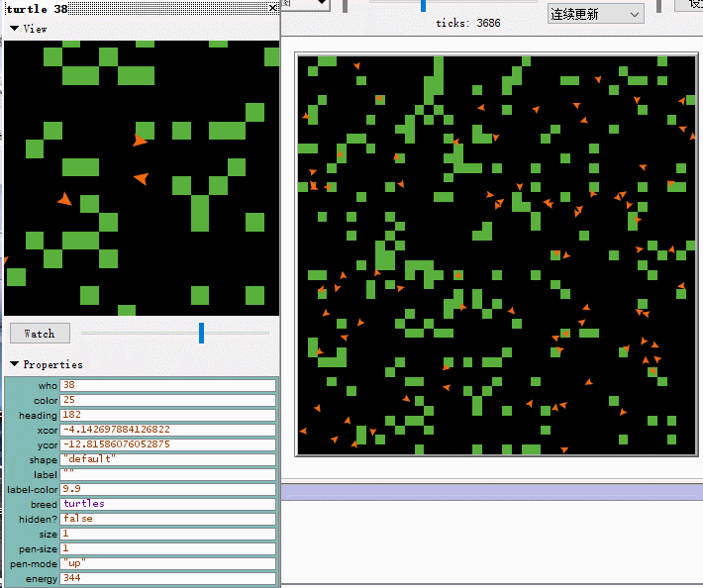The width and height of the screenshot is (703, 588).
Task: Move the simulation speed slider handle
Action: [423, 6]
